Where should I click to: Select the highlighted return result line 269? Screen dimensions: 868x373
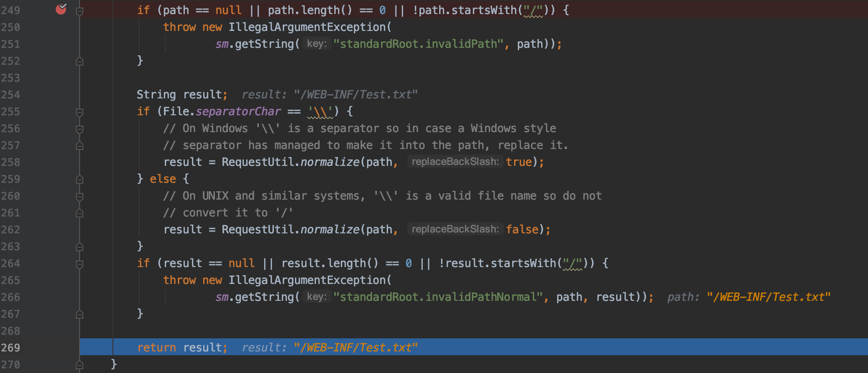(474, 347)
